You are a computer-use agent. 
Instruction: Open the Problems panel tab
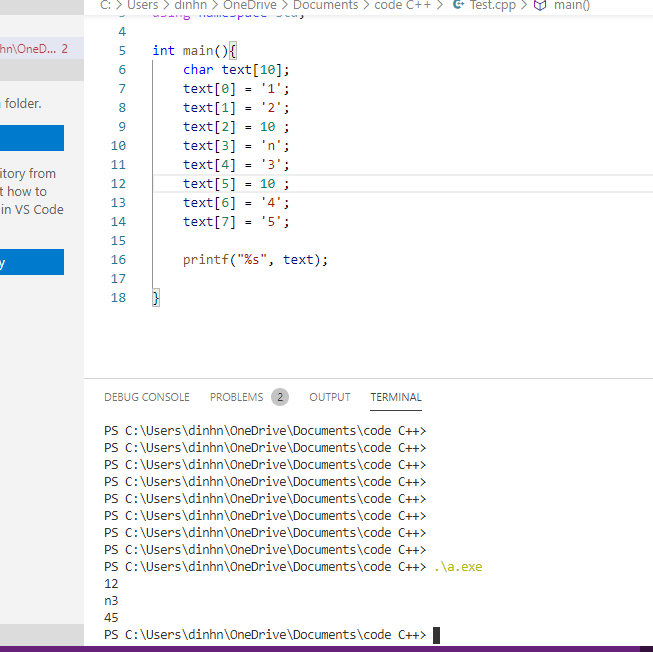click(x=237, y=397)
